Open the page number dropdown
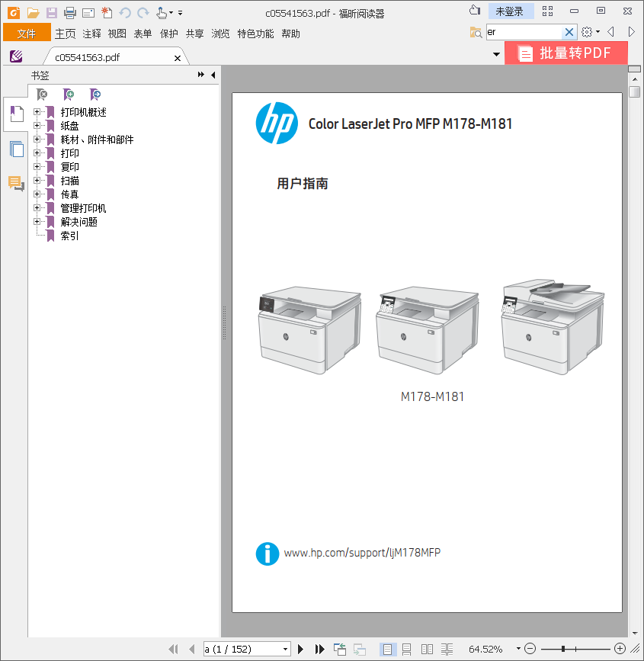This screenshot has height=661, width=644. click(x=285, y=650)
